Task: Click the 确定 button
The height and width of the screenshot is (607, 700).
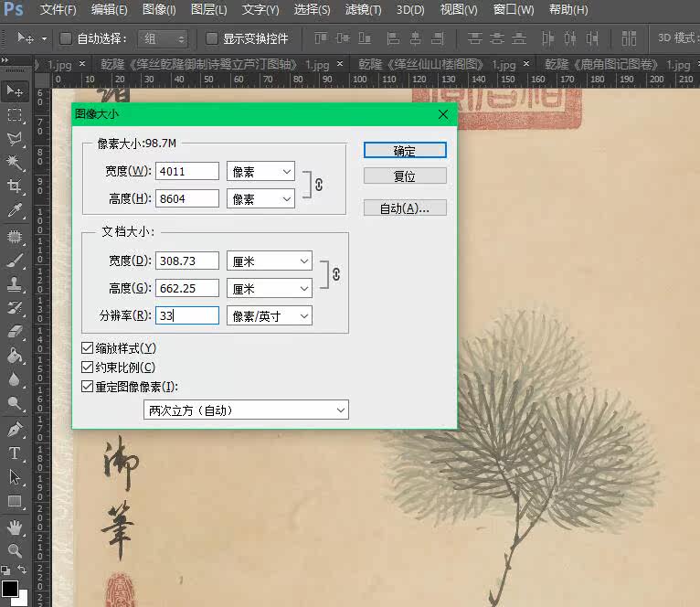Action: click(x=405, y=151)
